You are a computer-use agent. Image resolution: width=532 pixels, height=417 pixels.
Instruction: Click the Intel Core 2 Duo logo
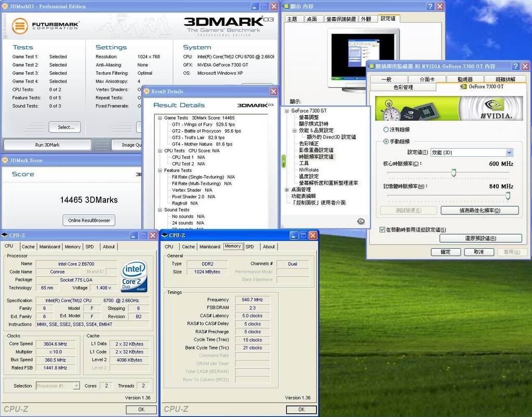pos(134,276)
